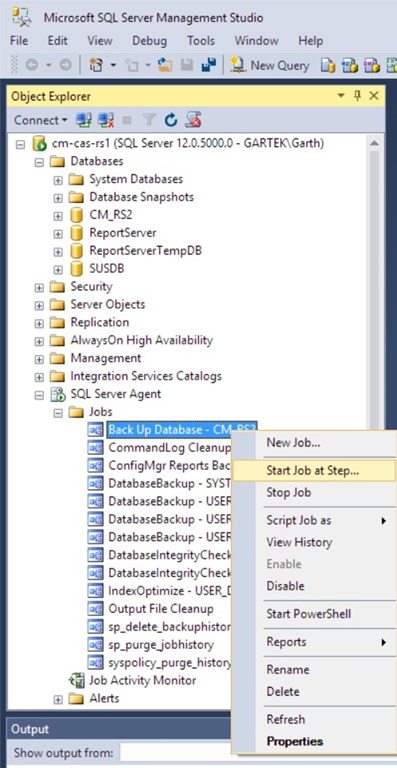Collapse the Databases folder
397x768 pixels.
pos(40,162)
